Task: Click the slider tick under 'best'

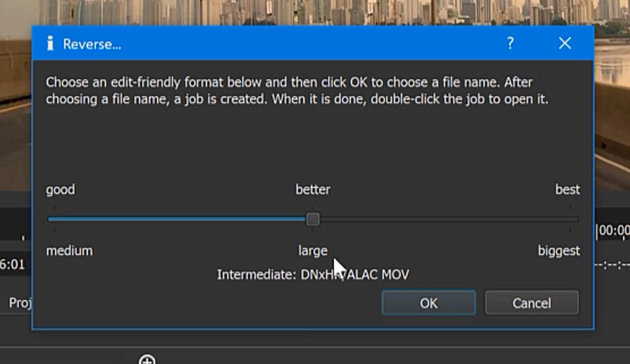Action: [x=570, y=208]
